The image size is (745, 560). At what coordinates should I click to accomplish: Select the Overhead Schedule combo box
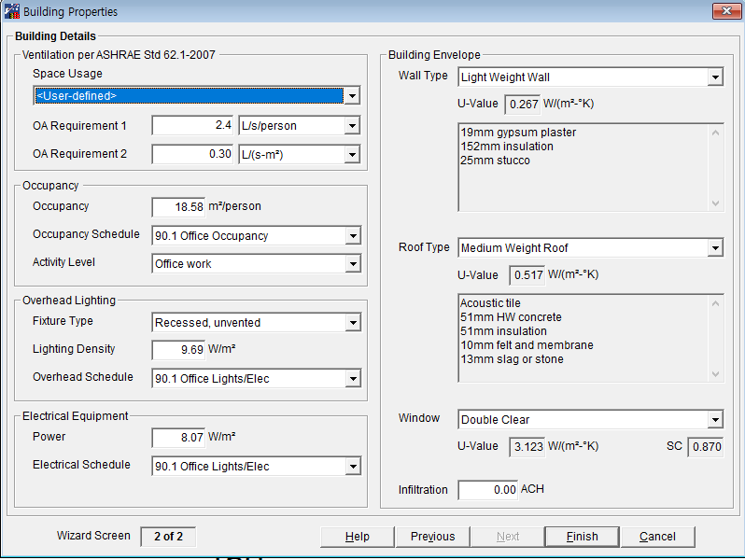click(x=256, y=378)
